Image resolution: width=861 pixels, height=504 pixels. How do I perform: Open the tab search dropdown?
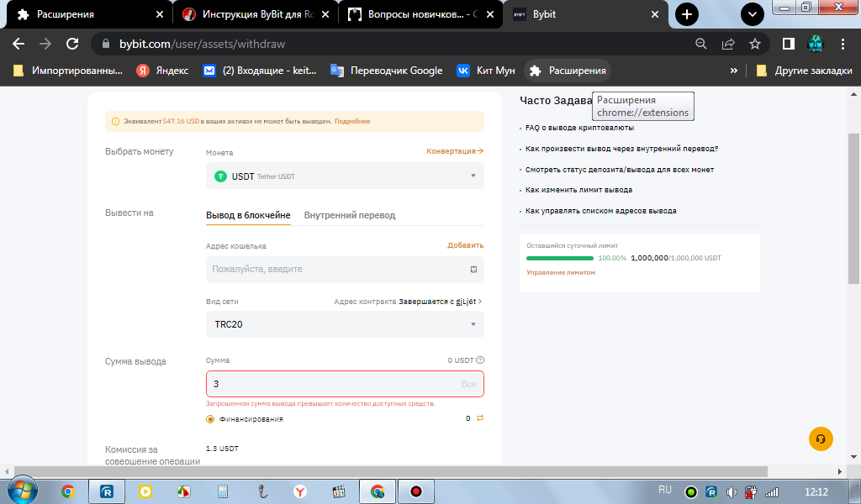[x=753, y=14]
